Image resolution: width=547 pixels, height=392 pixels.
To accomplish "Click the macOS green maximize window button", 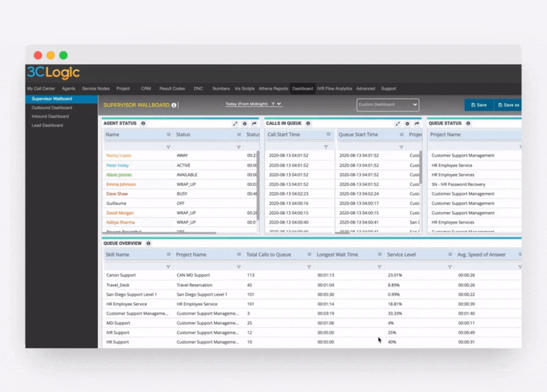I will [64, 55].
